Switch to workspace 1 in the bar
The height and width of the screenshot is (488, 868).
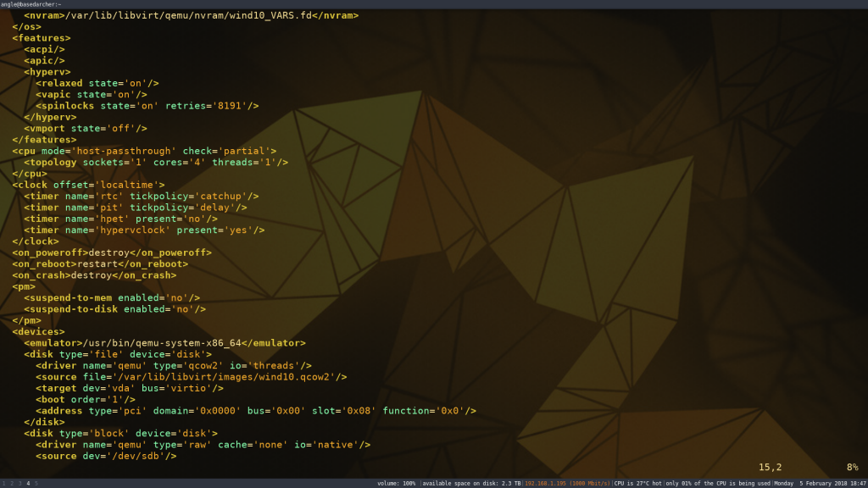(3, 484)
